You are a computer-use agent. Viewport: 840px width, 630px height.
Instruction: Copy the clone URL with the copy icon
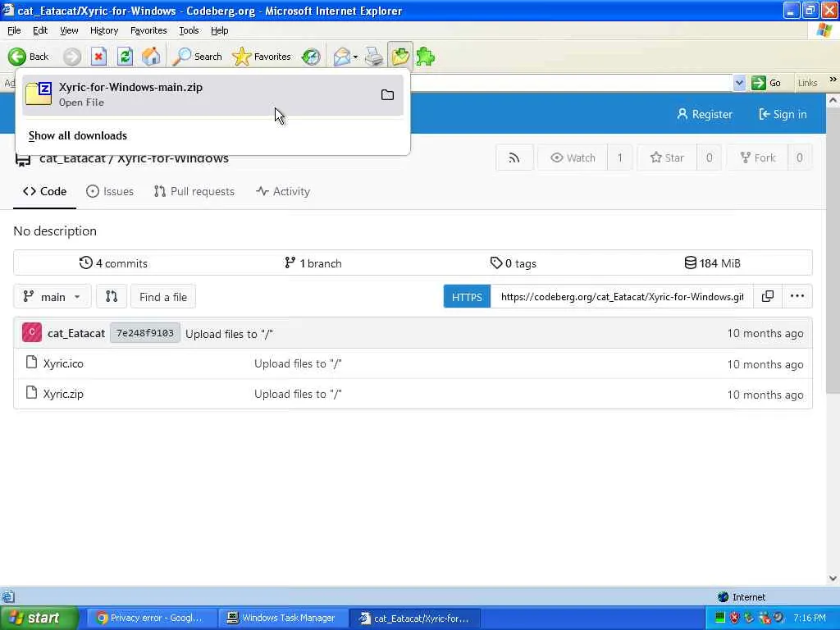[x=768, y=296]
